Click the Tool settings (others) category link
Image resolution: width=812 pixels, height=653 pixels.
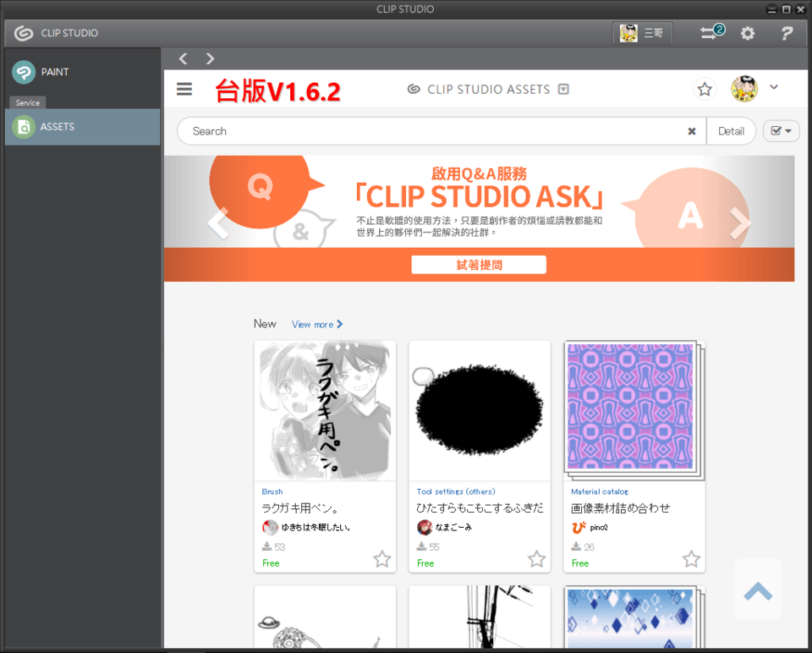pyautogui.click(x=456, y=491)
